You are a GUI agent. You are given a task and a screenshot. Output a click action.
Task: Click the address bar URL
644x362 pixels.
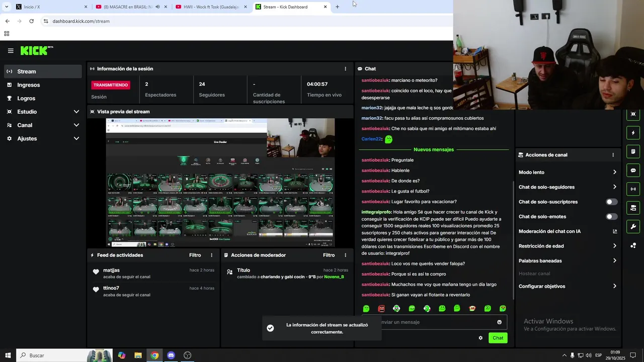(81, 21)
